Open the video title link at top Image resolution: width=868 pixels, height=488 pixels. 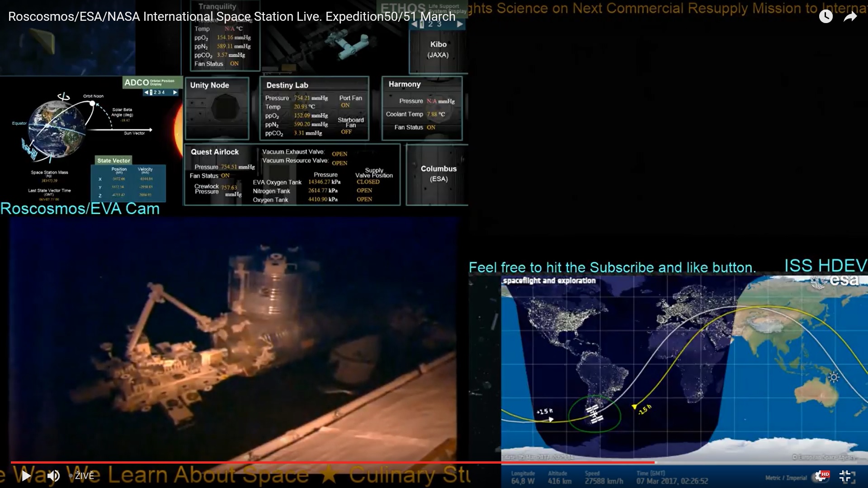(x=231, y=17)
